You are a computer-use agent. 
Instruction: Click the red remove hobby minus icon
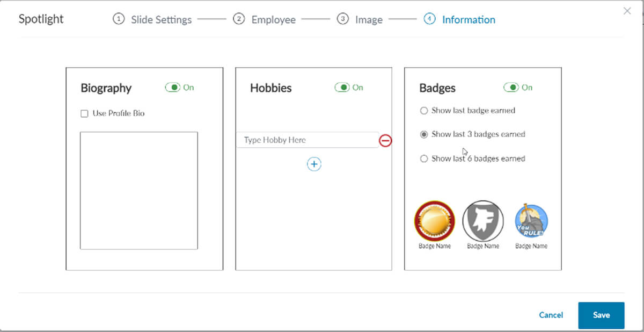pyautogui.click(x=385, y=141)
